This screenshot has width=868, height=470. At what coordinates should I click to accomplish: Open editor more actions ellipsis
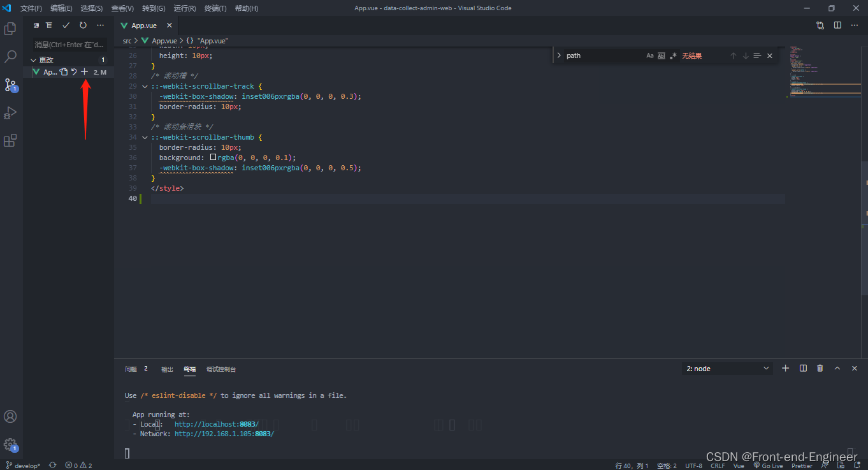click(x=855, y=26)
